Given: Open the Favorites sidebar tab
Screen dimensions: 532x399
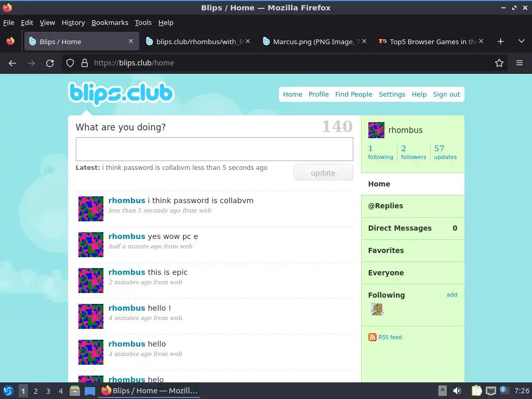Looking at the screenshot, I should (413, 250).
